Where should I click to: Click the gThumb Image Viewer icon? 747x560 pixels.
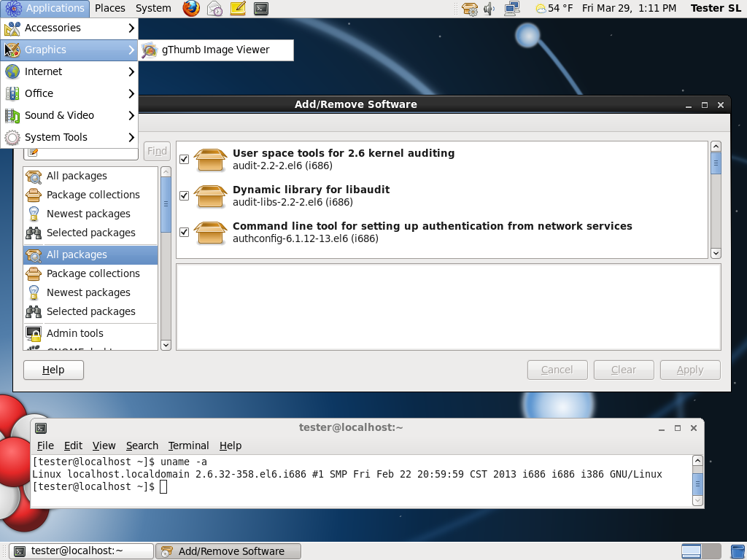[149, 50]
